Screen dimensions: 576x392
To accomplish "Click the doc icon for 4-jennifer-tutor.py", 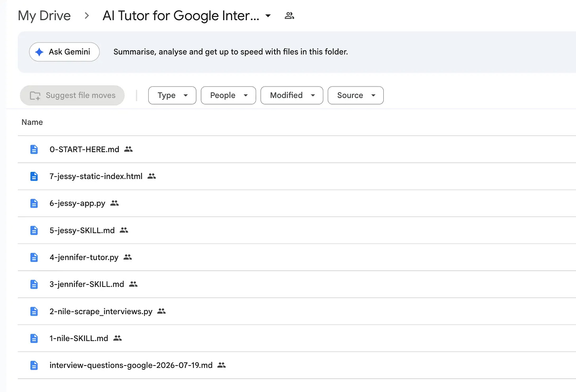I will (34, 257).
